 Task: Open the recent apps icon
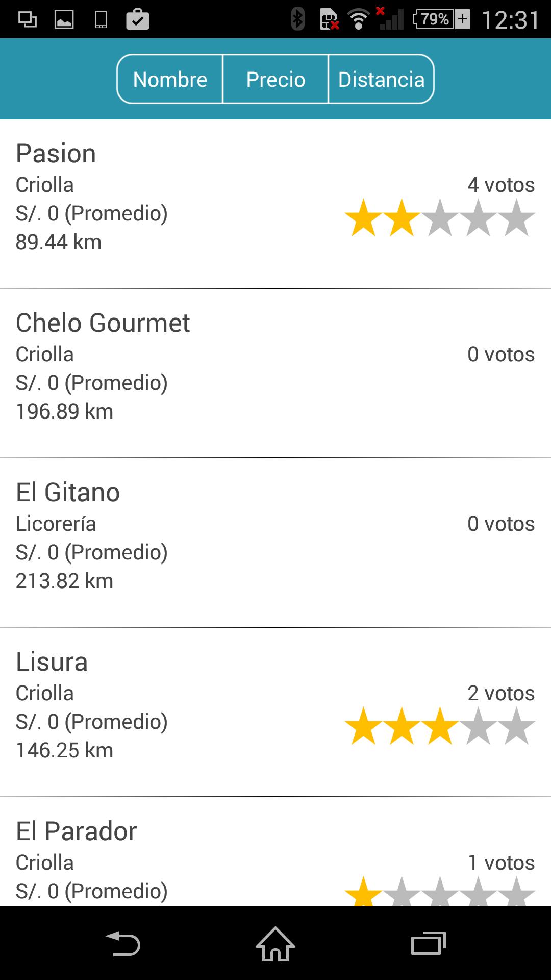point(429,943)
